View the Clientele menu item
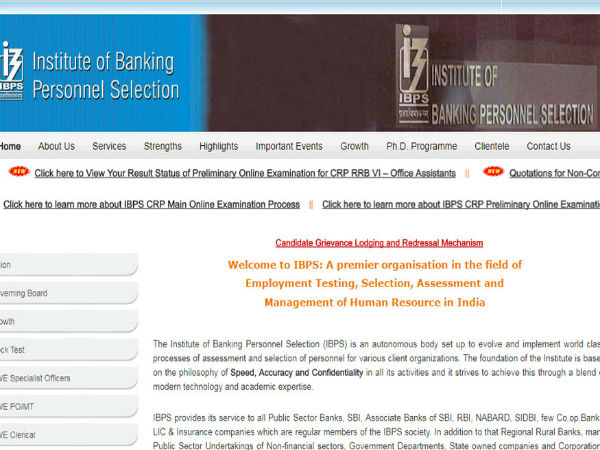The width and height of the screenshot is (600, 450). click(x=492, y=146)
